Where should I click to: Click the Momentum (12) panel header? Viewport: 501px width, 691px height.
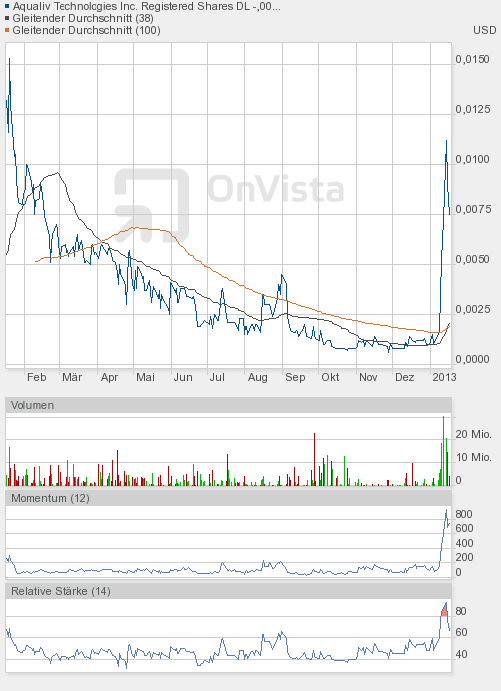pyautogui.click(x=228, y=498)
